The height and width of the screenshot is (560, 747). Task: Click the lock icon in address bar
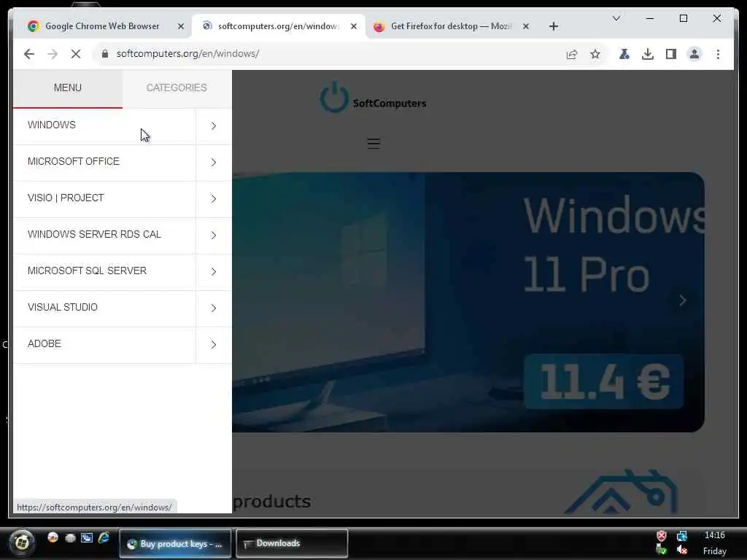(x=105, y=54)
